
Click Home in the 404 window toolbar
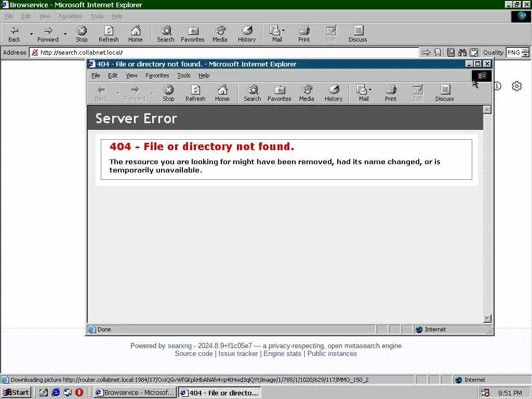pyautogui.click(x=222, y=94)
